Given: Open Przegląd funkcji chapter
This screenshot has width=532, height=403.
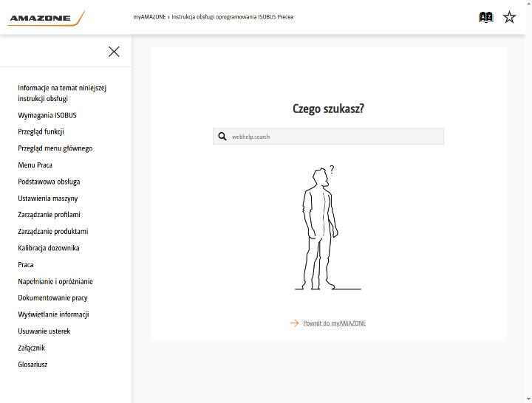Looking at the screenshot, I should click(41, 131).
